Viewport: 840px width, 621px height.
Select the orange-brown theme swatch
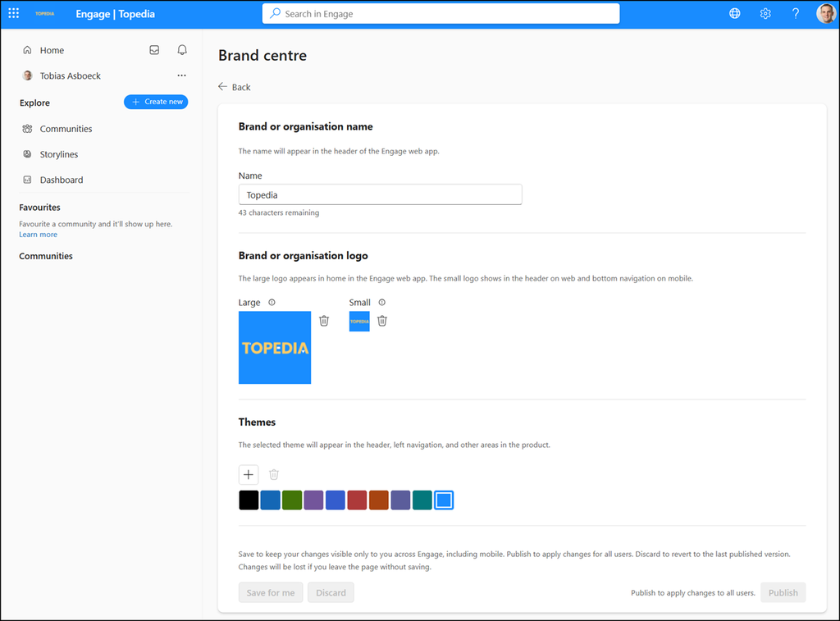tap(379, 500)
